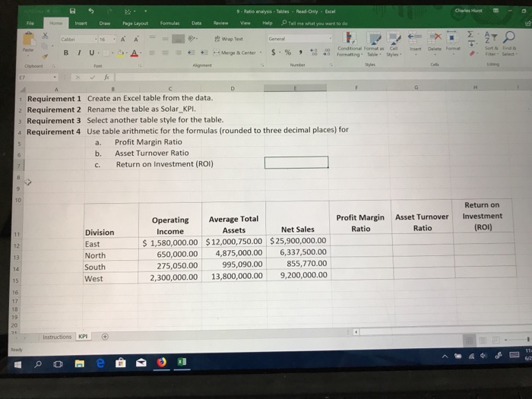Apply Comma Style number format
The height and width of the screenshot is (399, 532).
(x=301, y=52)
